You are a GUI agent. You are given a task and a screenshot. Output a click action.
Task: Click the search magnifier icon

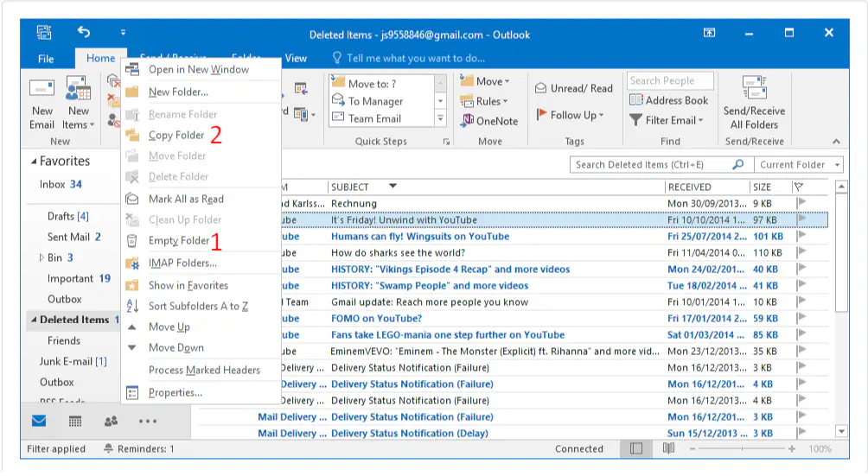[738, 165]
